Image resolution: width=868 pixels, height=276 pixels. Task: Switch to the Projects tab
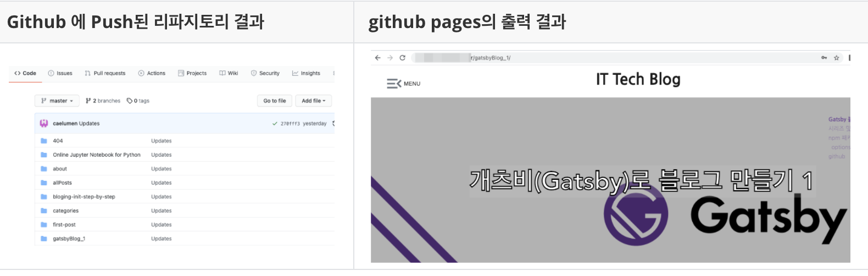tap(192, 73)
